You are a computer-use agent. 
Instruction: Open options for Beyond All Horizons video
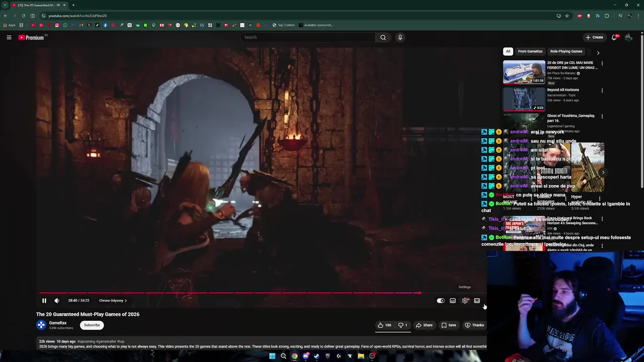(x=602, y=91)
